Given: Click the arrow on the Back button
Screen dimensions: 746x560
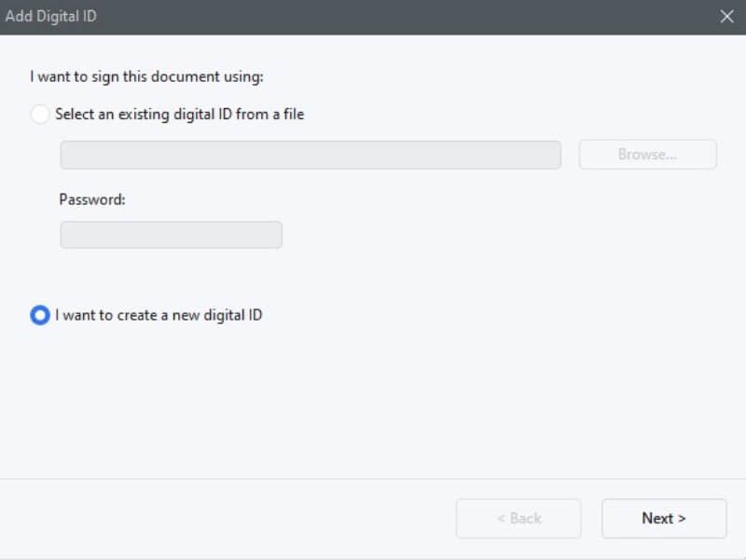Looking at the screenshot, I should pos(502,519).
